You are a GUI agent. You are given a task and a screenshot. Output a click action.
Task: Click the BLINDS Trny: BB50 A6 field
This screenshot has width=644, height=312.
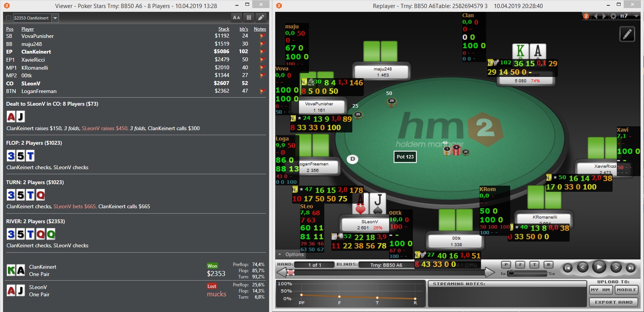[386, 265]
